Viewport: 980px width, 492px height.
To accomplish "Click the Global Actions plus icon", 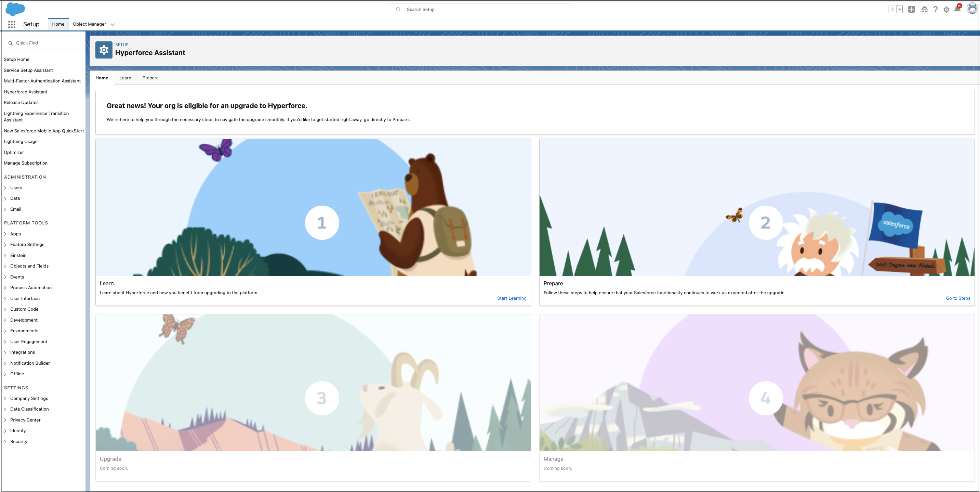I will click(912, 10).
